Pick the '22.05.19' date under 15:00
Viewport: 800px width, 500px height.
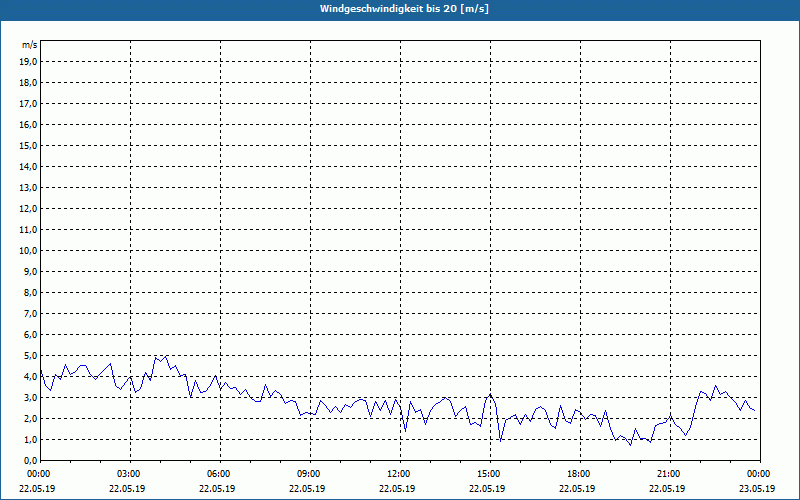coord(487,488)
